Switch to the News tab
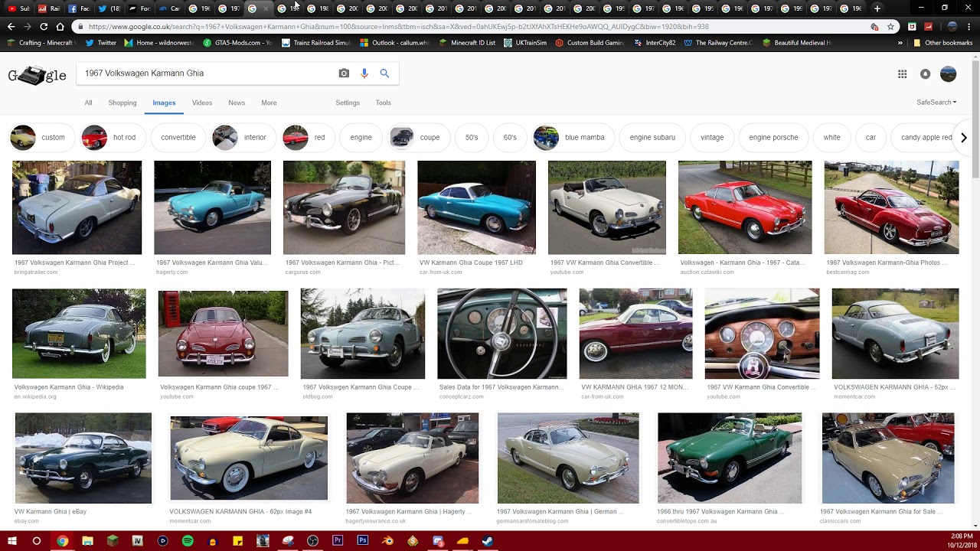Screen dimensions: 980x551 237,103
